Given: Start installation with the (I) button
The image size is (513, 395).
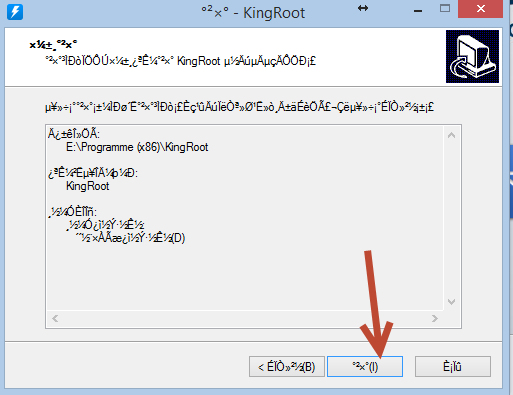Looking at the screenshot, I should point(365,367).
